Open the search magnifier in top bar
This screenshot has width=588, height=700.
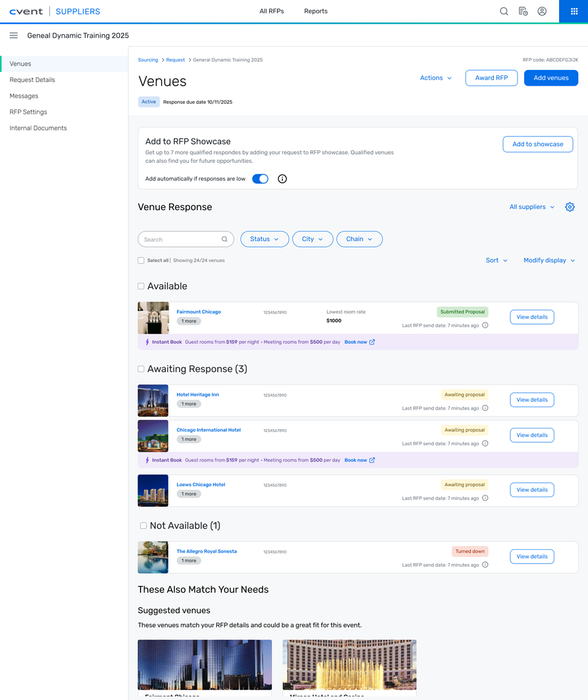pos(504,11)
